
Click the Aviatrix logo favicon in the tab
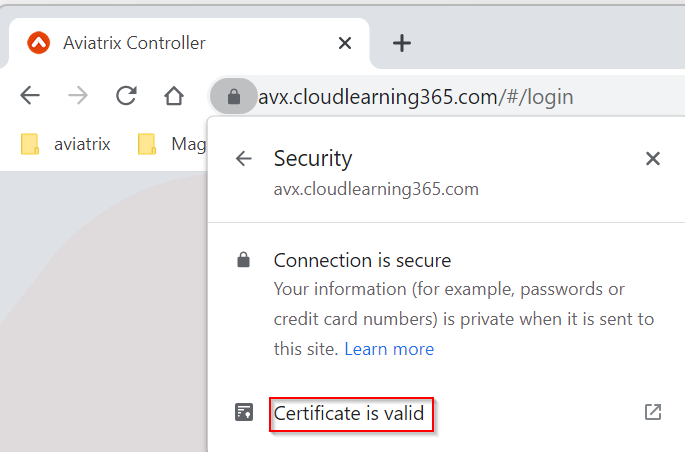tap(38, 43)
